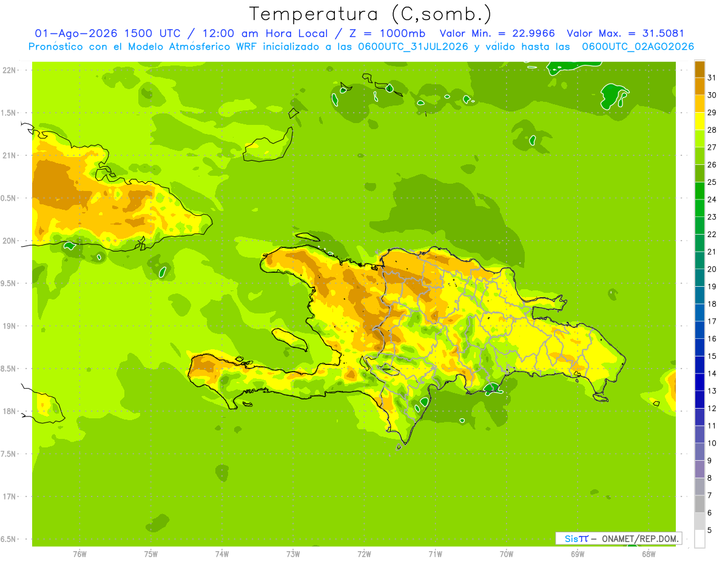Click the "1.5N" latitude label
Image resolution: width=728 pixels, height=562 pixels.
pyautogui.click(x=8, y=113)
